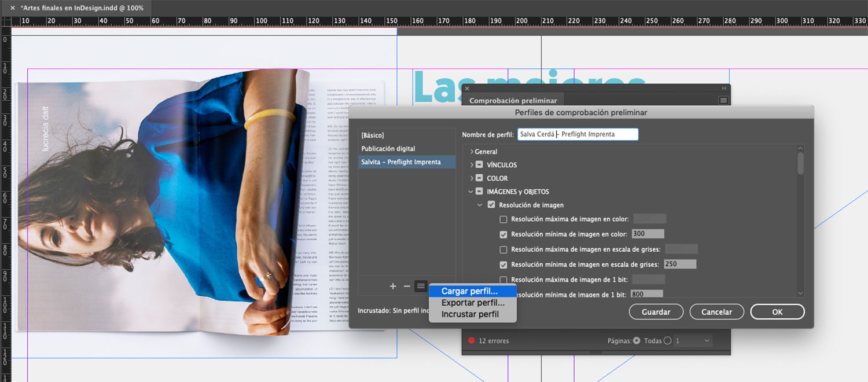Viewport: 868px width, 382px height.
Task: Collapse the panel with the double-arrow icon
Action: 723,88
